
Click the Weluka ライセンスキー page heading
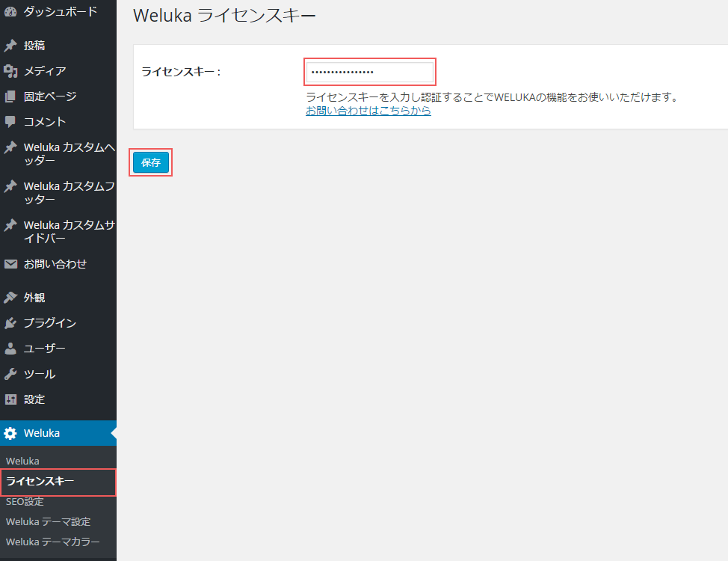point(224,16)
